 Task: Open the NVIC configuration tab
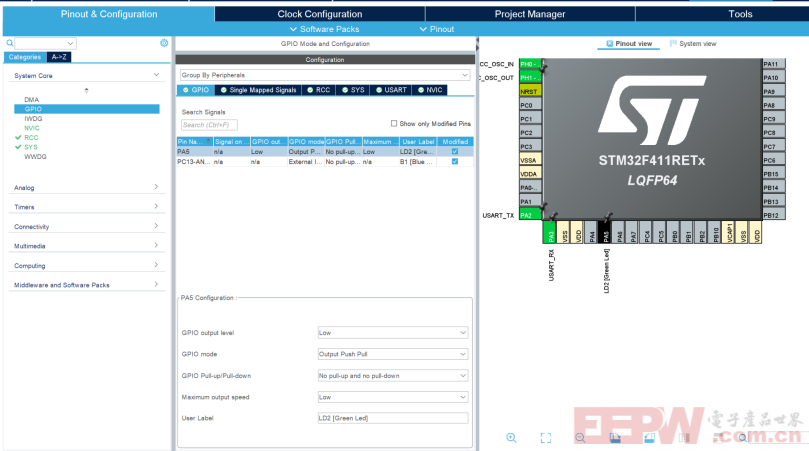tap(430, 90)
